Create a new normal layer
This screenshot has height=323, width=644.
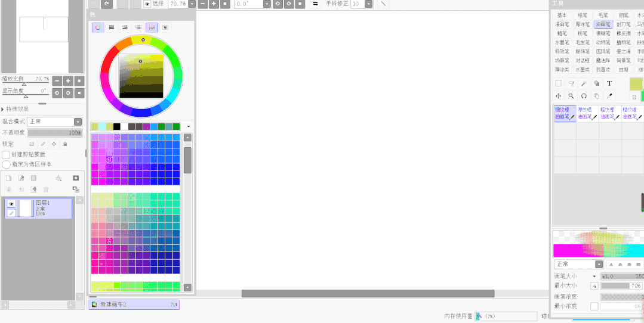[x=8, y=178]
